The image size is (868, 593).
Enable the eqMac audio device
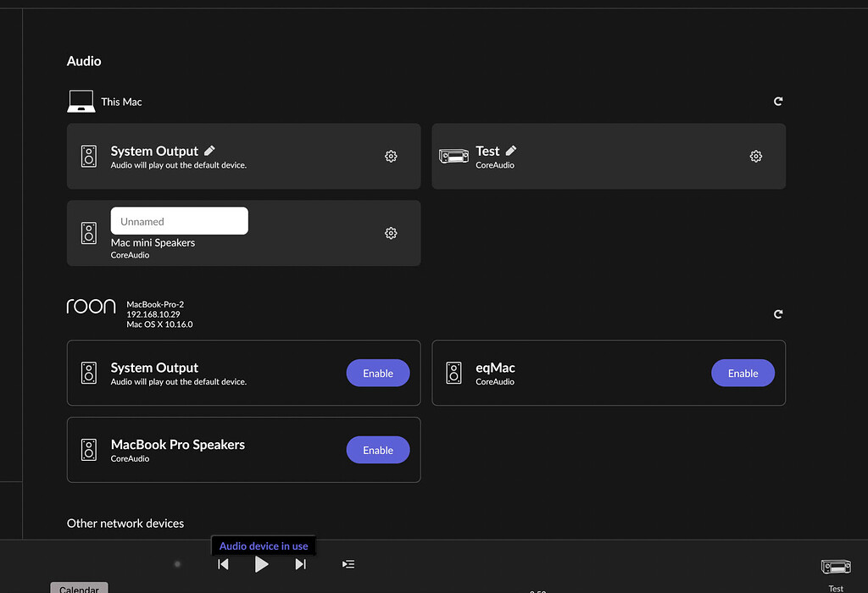(743, 374)
